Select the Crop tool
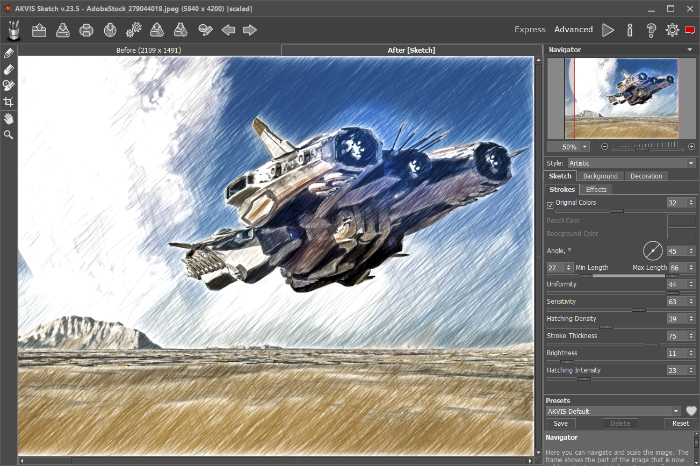 click(x=9, y=102)
